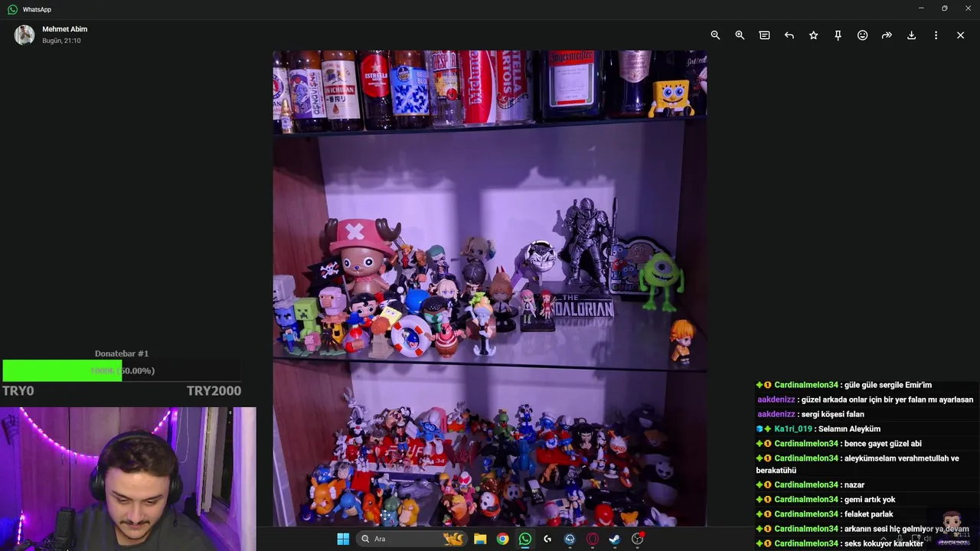
Task: Open Google Chrome from taskbar
Action: [x=502, y=539]
